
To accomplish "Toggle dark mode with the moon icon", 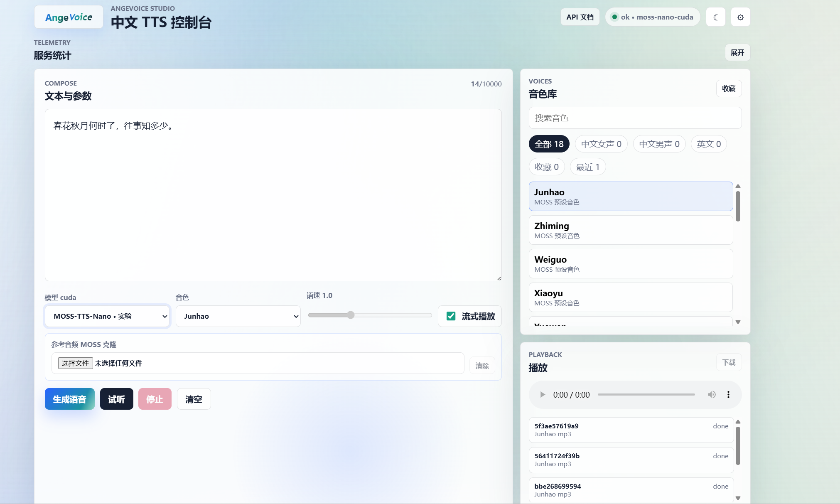I will 715,17.
